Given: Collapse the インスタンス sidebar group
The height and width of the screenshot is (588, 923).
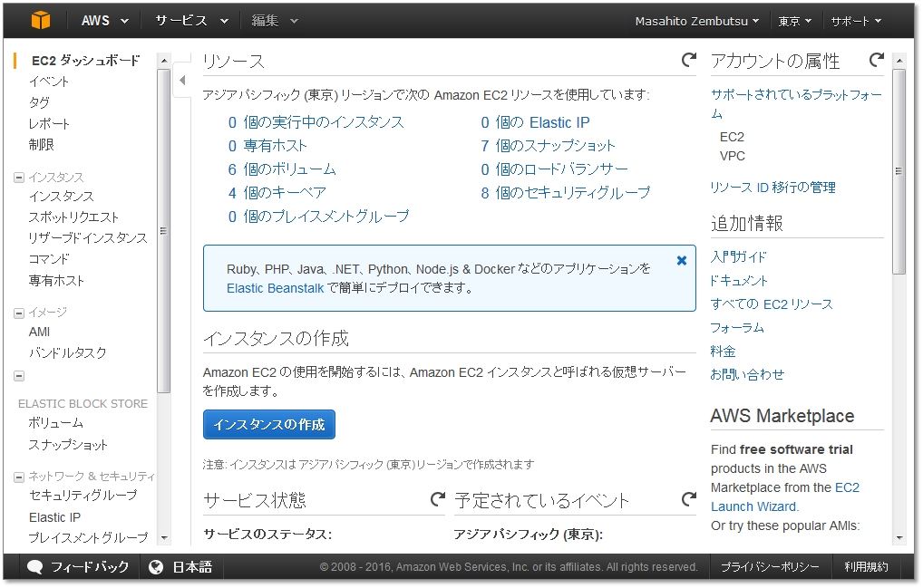Looking at the screenshot, I should (19, 178).
